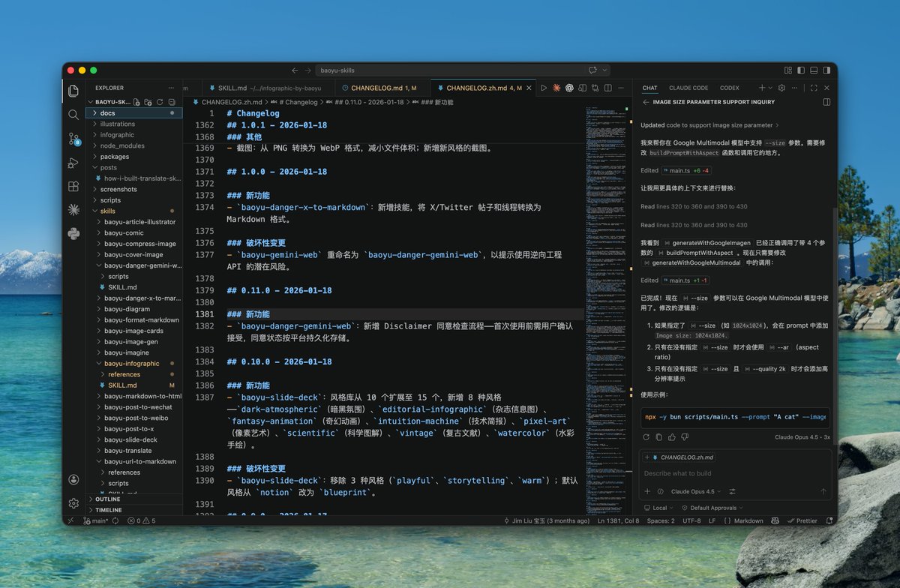Focus the 'Describe what to build' input
This screenshot has height=588, width=900.
pyautogui.click(x=735, y=473)
